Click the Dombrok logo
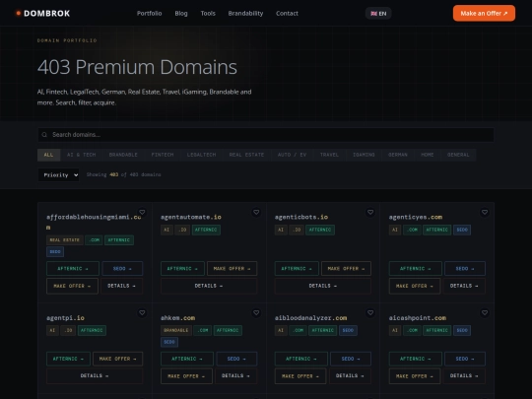Screen dimensions: 532x399 [43, 13]
